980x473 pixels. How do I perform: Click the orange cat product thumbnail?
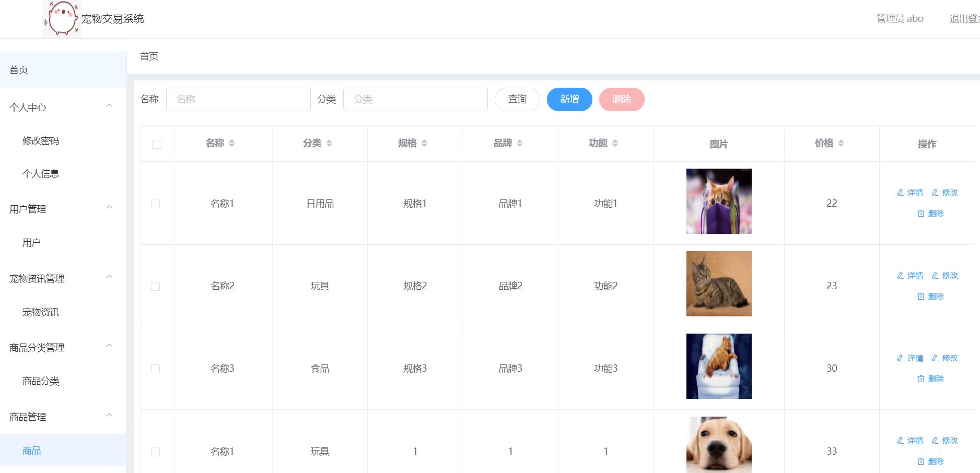pyautogui.click(x=719, y=201)
